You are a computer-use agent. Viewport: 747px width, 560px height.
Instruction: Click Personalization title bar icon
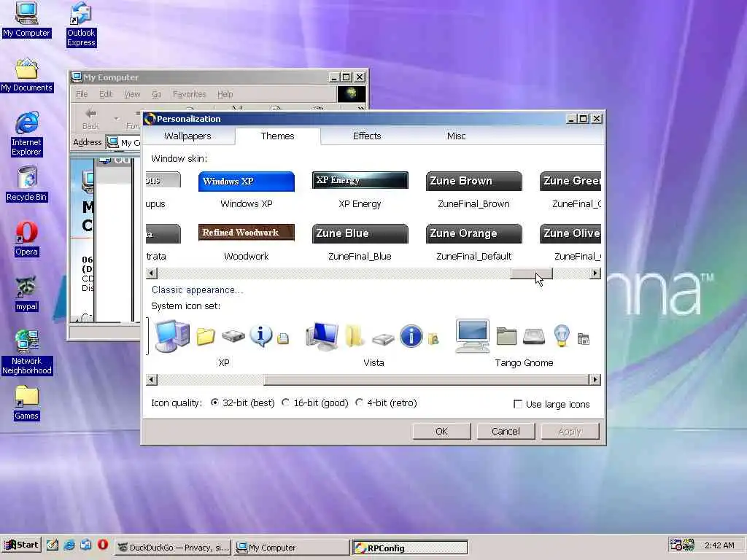(x=150, y=119)
